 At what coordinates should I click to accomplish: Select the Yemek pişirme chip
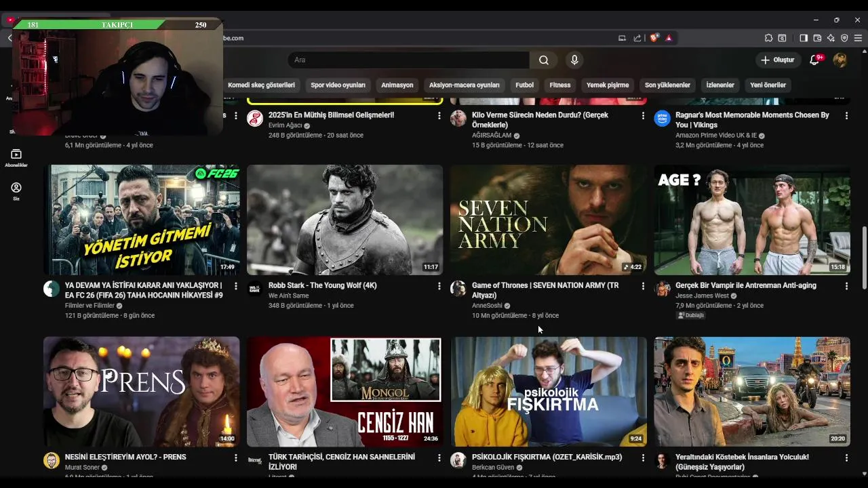(608, 85)
